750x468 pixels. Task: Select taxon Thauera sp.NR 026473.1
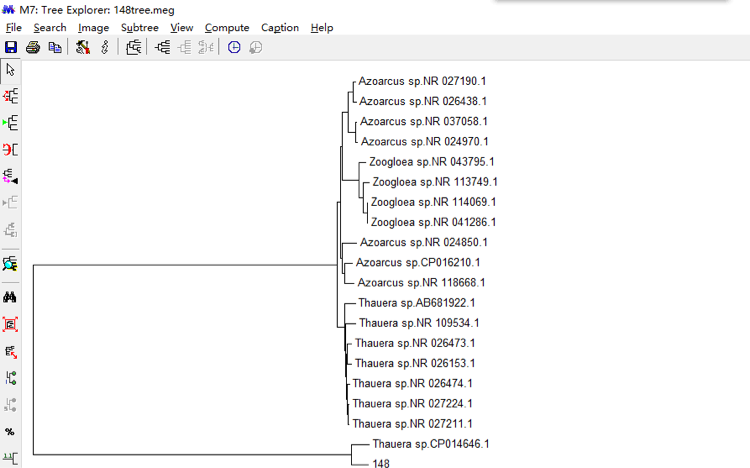pyautogui.click(x=415, y=343)
